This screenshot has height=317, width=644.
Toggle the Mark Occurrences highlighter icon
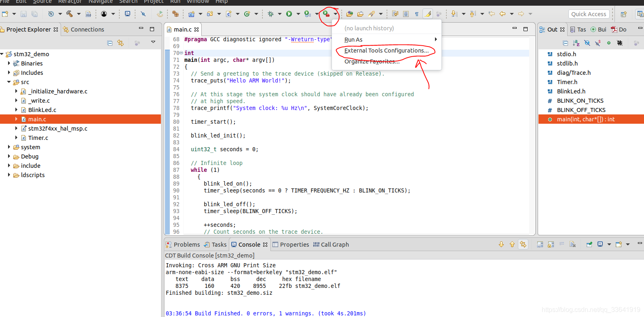(428, 14)
